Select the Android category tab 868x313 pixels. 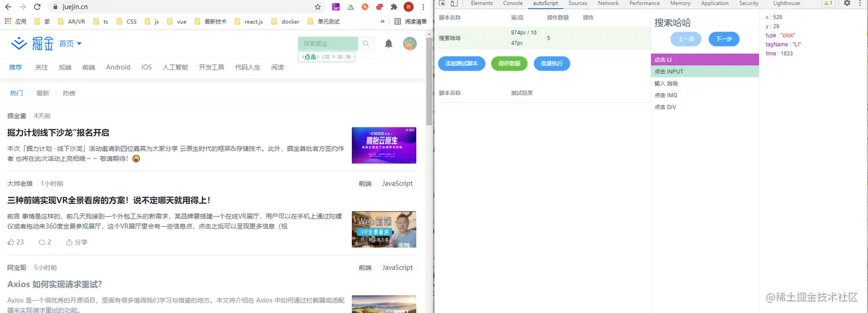(x=118, y=67)
